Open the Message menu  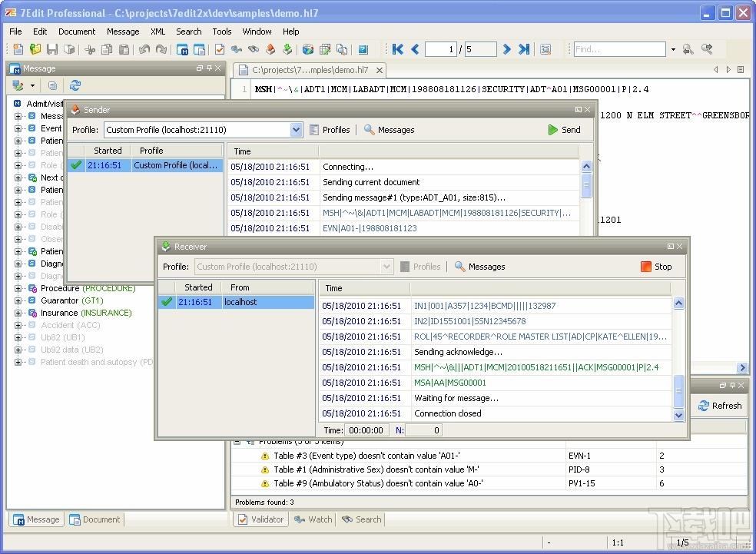coord(123,32)
